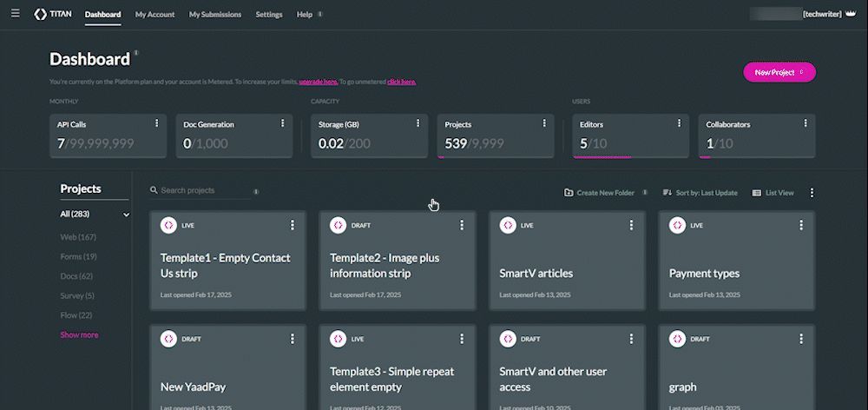Image resolution: width=868 pixels, height=410 pixels.
Task: Click the Create New Folder icon
Action: [x=569, y=193]
